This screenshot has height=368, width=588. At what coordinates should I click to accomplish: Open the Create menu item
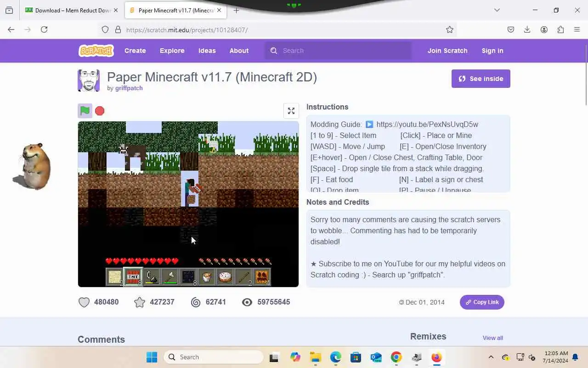pyautogui.click(x=135, y=51)
